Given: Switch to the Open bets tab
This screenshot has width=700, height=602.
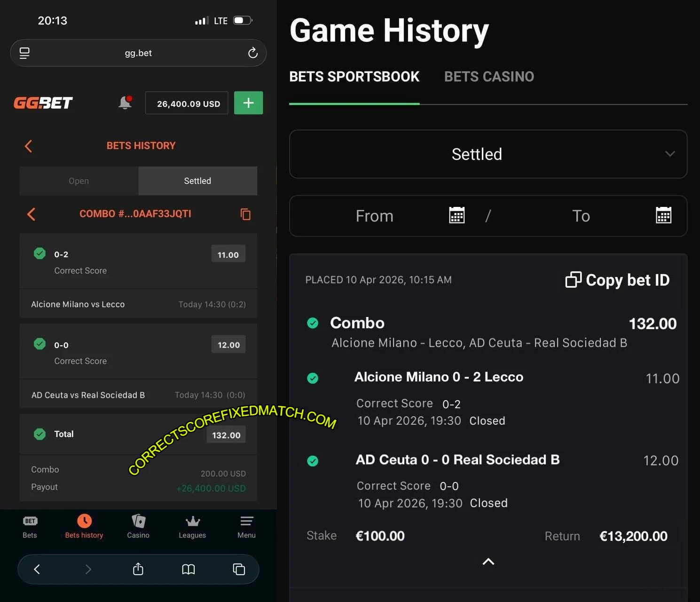Looking at the screenshot, I should (x=79, y=181).
